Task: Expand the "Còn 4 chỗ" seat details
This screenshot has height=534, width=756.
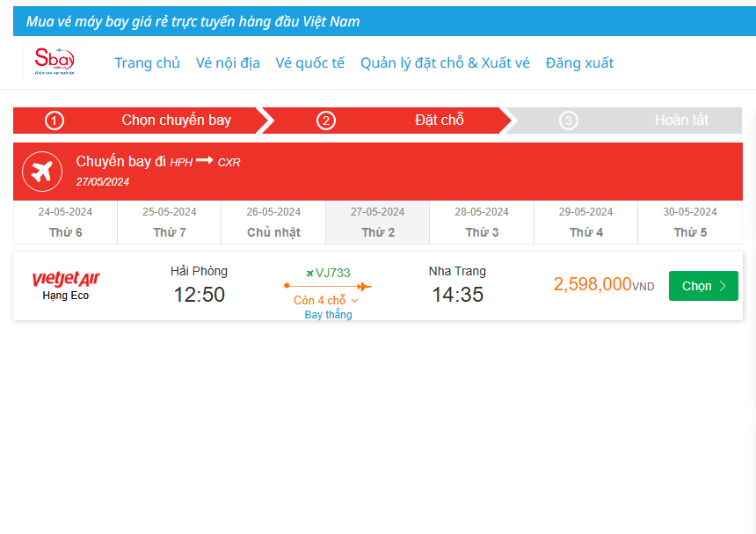Action: (x=326, y=301)
